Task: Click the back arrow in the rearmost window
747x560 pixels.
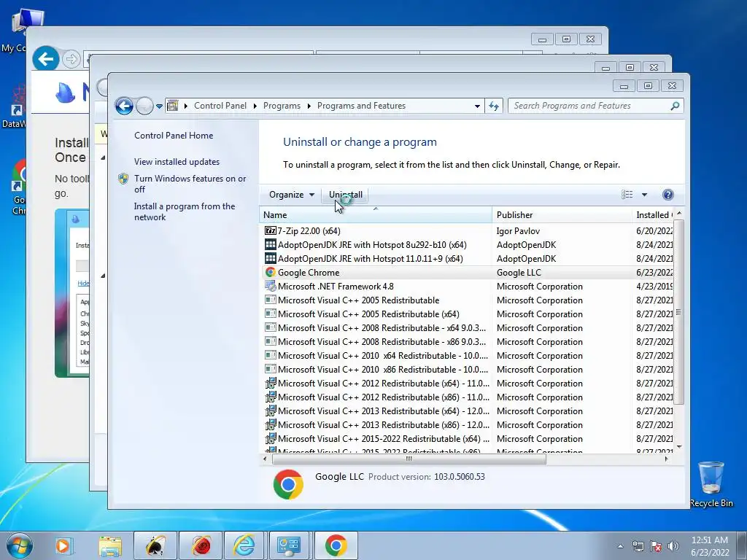Action: 46,59
